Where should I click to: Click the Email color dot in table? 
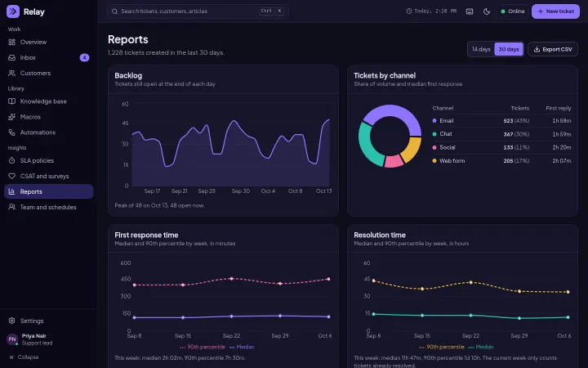coord(434,121)
